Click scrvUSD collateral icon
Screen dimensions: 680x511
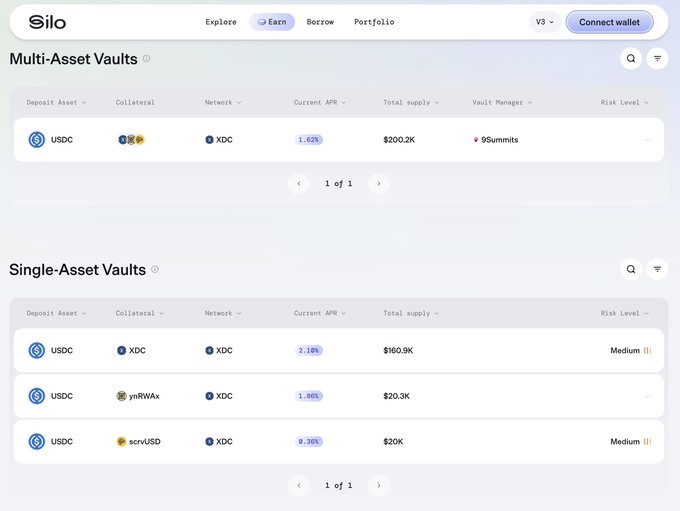[121, 442]
